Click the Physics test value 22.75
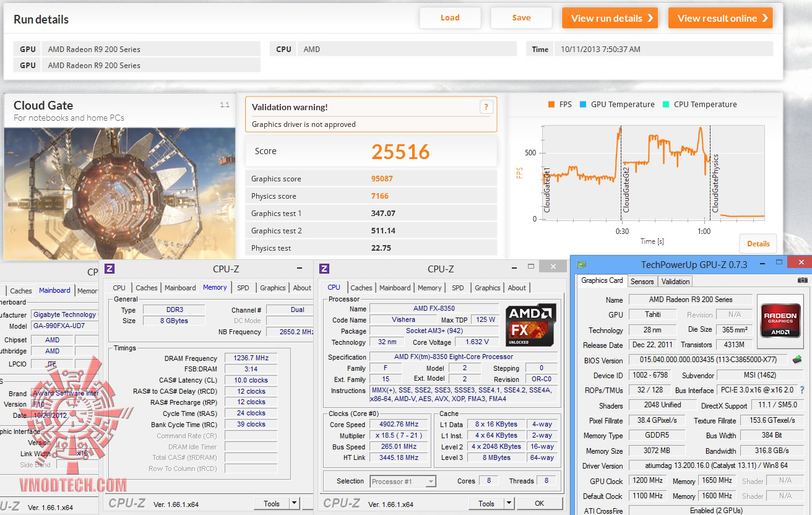This screenshot has width=812, height=515. point(381,248)
